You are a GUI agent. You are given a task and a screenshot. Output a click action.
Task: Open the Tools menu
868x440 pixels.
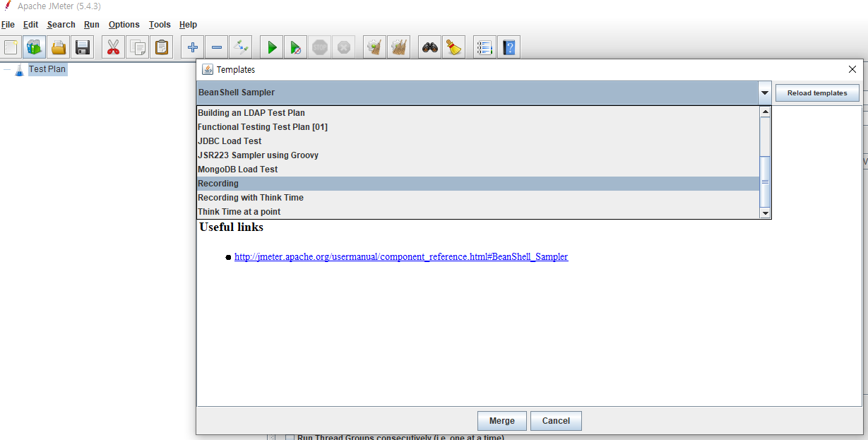click(160, 24)
